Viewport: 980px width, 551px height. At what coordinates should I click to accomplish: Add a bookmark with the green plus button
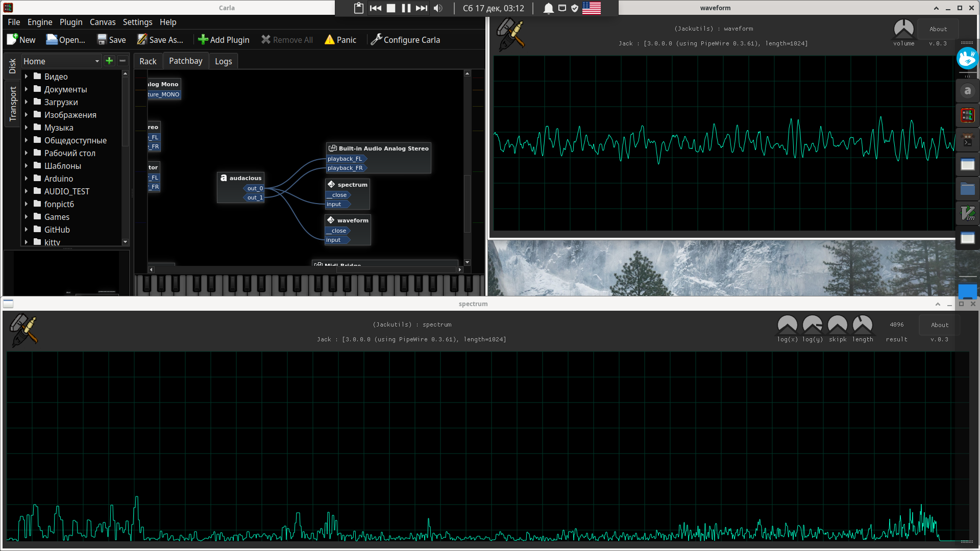pos(109,61)
